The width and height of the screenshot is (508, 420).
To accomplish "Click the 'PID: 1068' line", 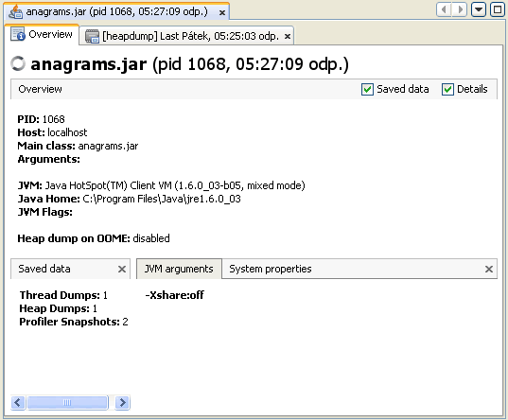I will (41, 119).
